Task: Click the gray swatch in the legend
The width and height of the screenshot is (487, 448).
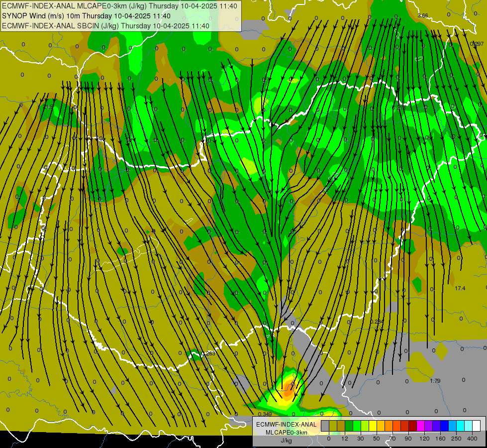Action: (325, 426)
